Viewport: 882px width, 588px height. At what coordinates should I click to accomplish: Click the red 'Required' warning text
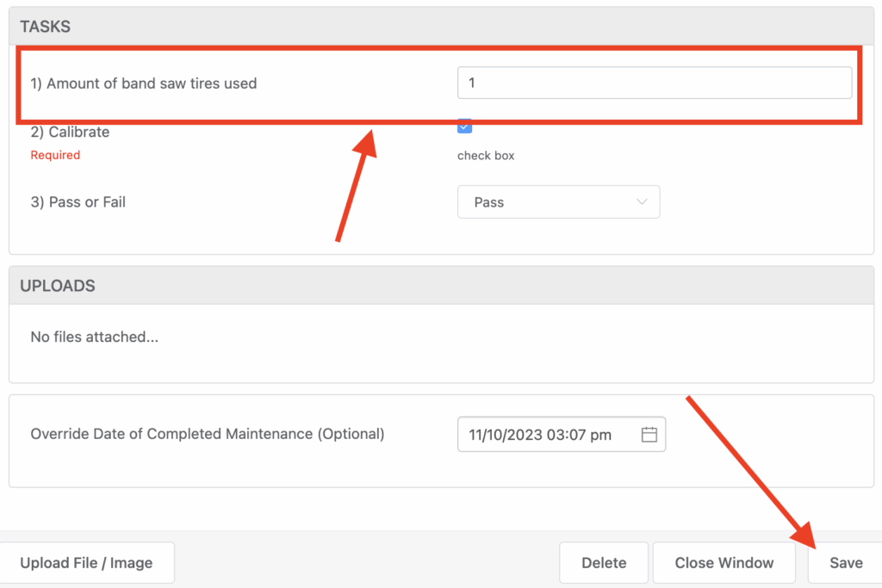pyautogui.click(x=55, y=155)
